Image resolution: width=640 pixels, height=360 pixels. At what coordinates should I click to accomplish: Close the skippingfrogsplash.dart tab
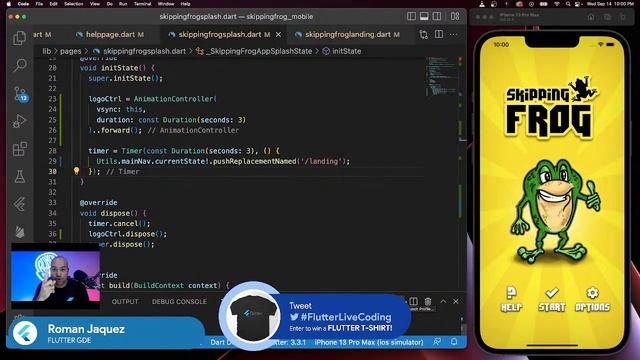point(278,35)
